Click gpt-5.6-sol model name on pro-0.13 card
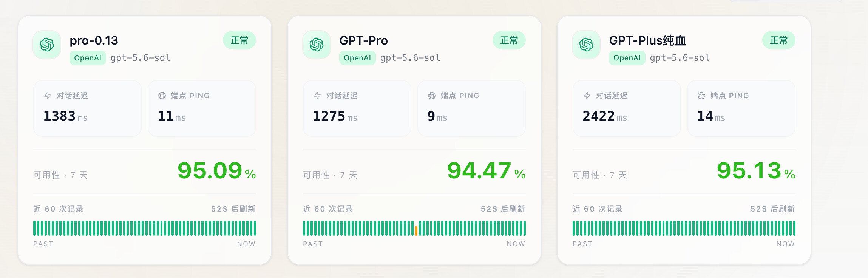 pos(141,58)
